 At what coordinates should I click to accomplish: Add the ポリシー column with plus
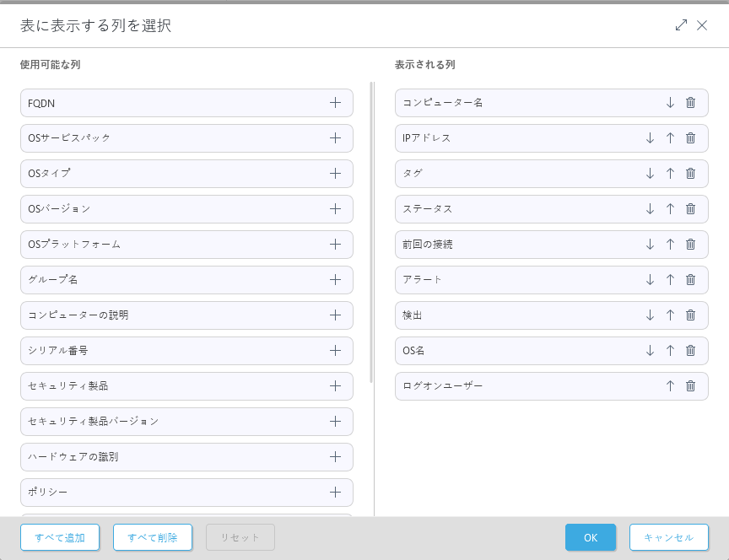click(x=335, y=493)
